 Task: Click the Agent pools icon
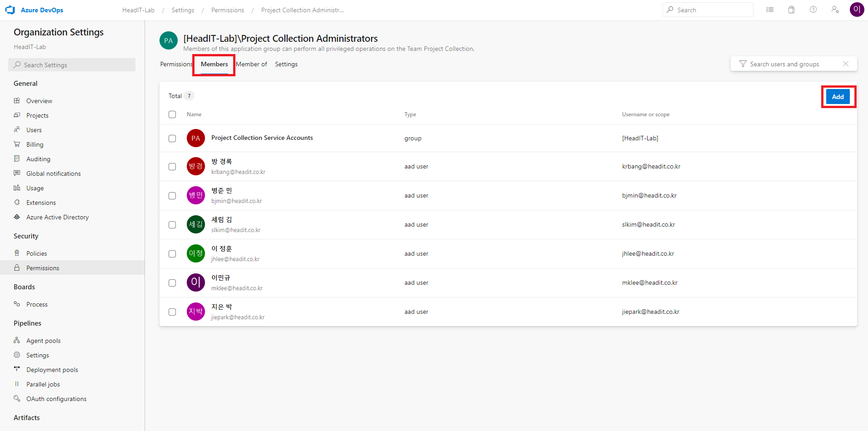click(x=17, y=340)
